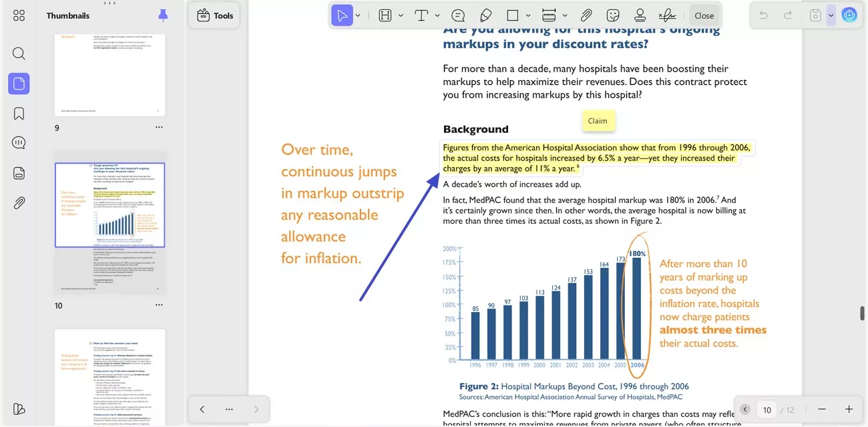The width and height of the screenshot is (868, 427).
Task: Select the rectangle shape tool
Action: pyautogui.click(x=513, y=15)
